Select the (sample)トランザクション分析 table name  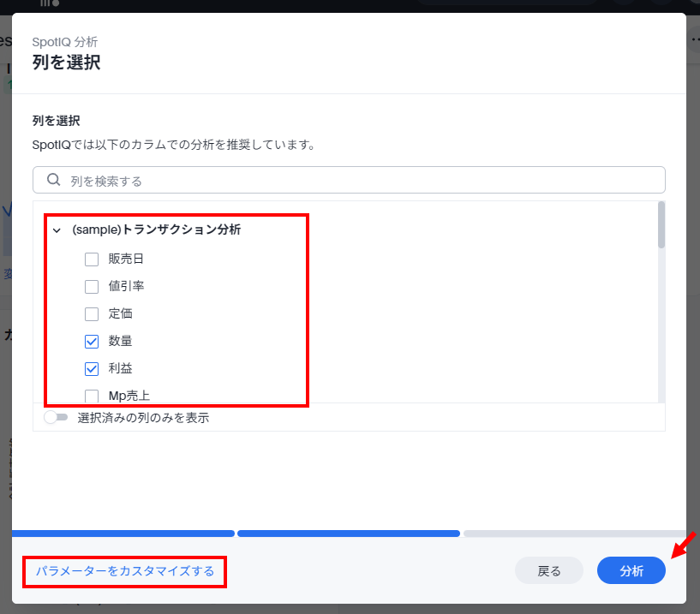(x=156, y=230)
